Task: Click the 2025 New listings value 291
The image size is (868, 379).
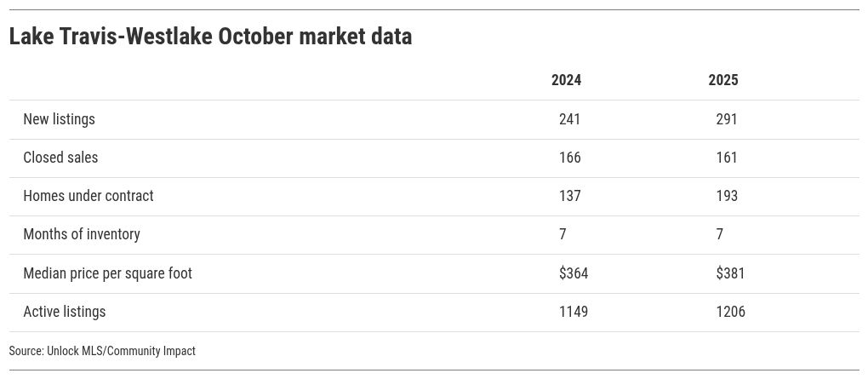Action: pyautogui.click(x=727, y=119)
